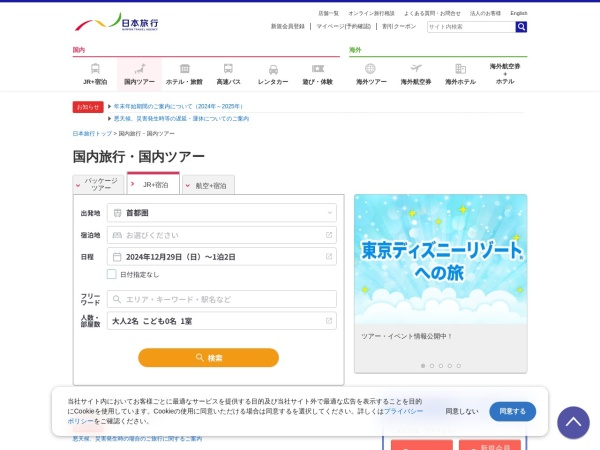Click the orange 検索 button
Image resolution: width=600 pixels, height=450 pixels.
click(x=209, y=358)
